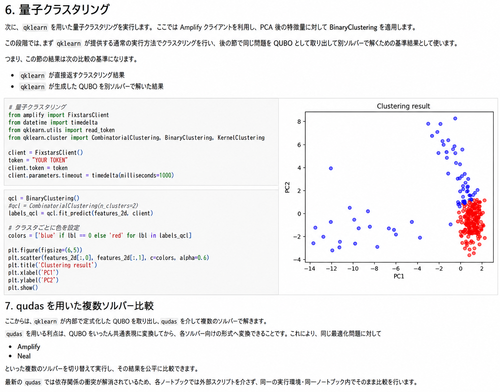Click the code comment "# 量子クラスタリング"
500x392 pixels.
[x=37, y=107]
